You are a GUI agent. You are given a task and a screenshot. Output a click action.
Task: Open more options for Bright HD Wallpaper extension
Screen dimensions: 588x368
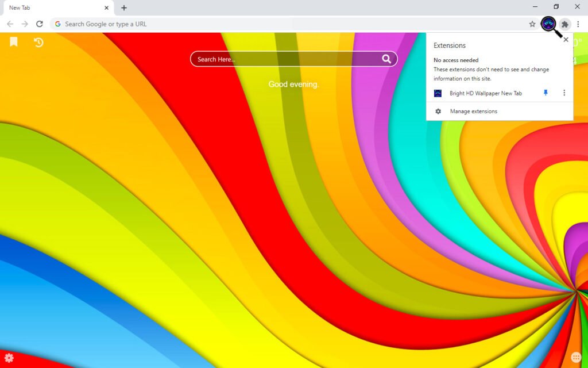(x=564, y=93)
